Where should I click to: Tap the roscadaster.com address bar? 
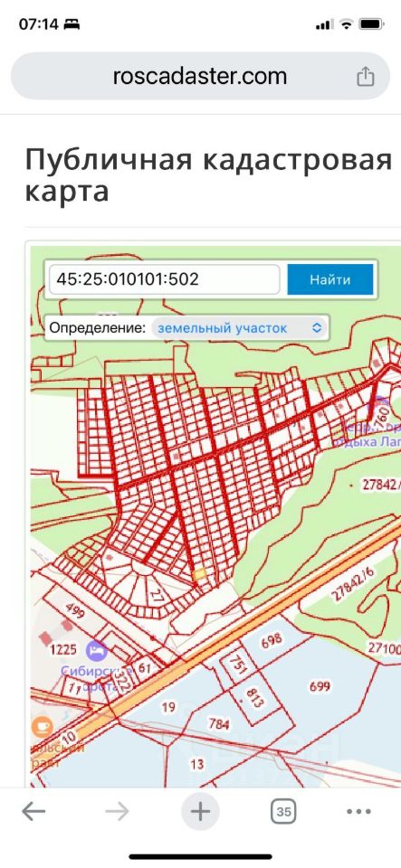[201, 76]
